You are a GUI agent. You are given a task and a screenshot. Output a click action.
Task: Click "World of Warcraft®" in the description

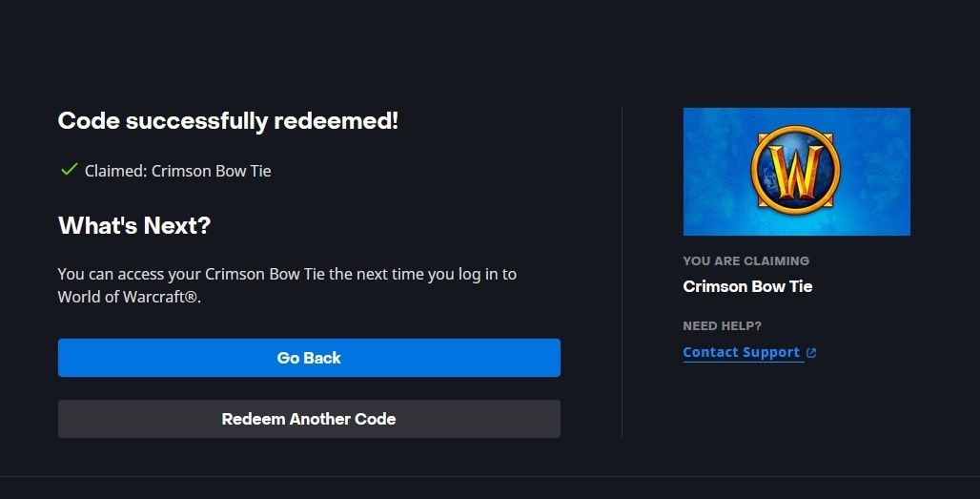tap(128, 297)
